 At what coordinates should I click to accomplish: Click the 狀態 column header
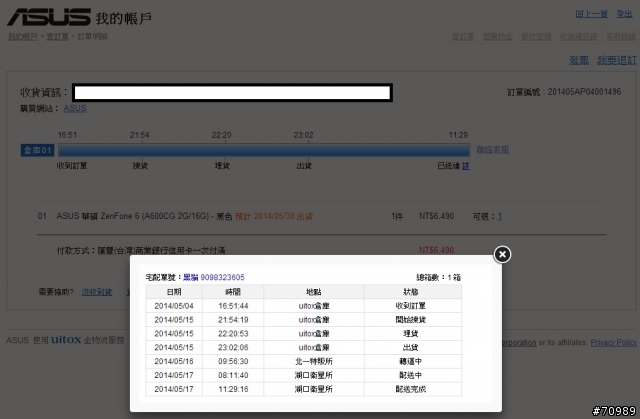click(413, 292)
